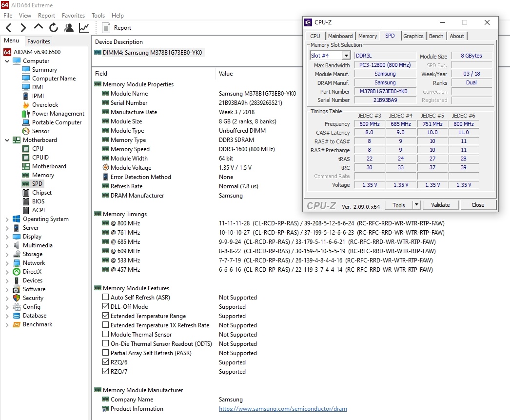
Task: Open the SPD section in AIDA64 sidebar
Action: click(37, 183)
